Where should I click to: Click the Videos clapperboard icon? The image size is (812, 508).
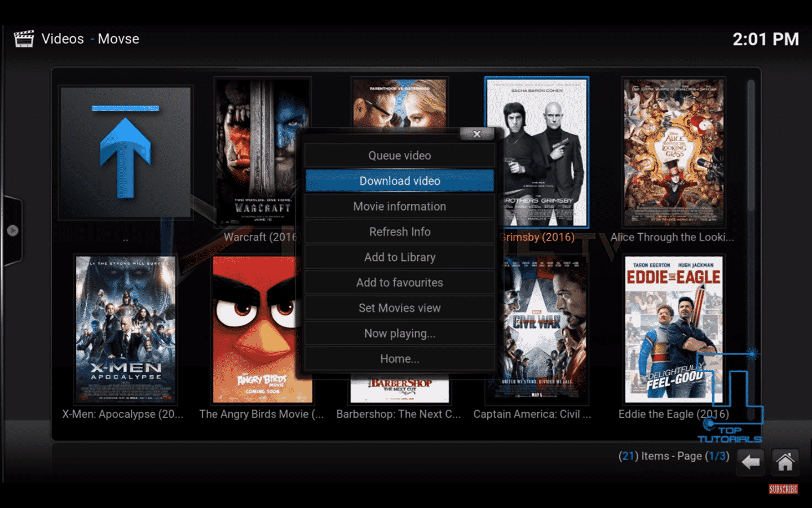[24, 39]
